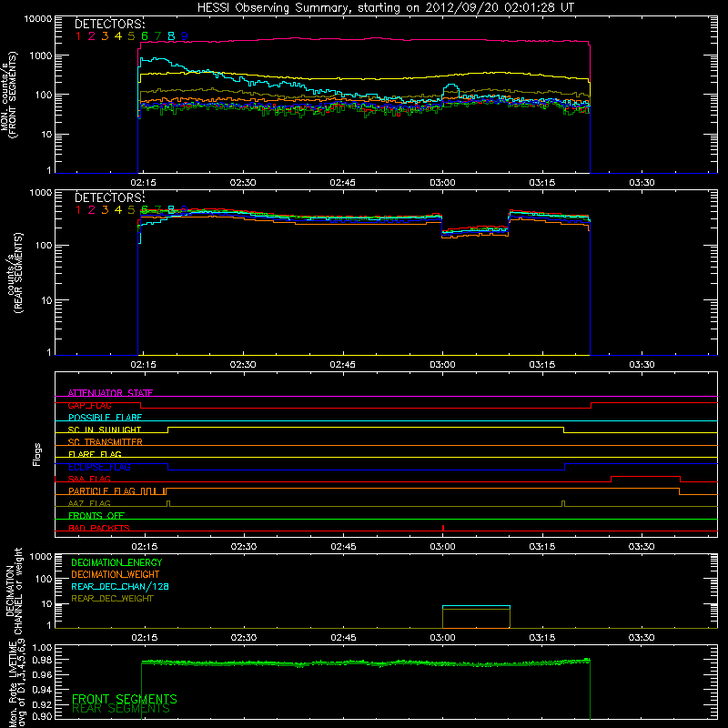Image resolution: width=728 pixels, height=728 pixels.
Task: Click red detector 1 in rear segments legend
Action: (x=78, y=210)
